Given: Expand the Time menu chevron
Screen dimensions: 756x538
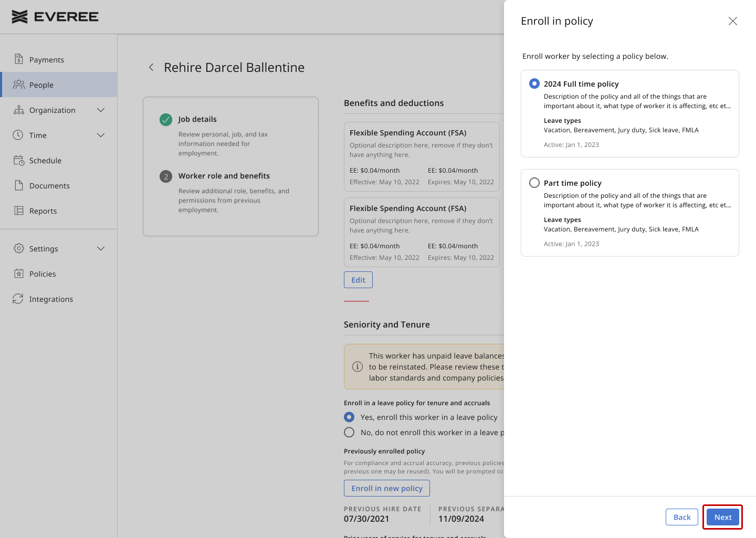Looking at the screenshot, I should coord(101,135).
